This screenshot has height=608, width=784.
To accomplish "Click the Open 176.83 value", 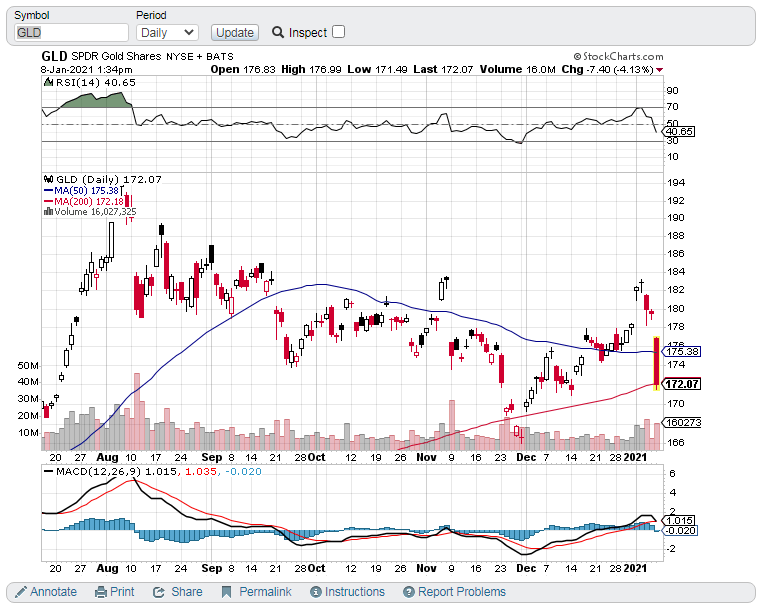I will coord(243,70).
